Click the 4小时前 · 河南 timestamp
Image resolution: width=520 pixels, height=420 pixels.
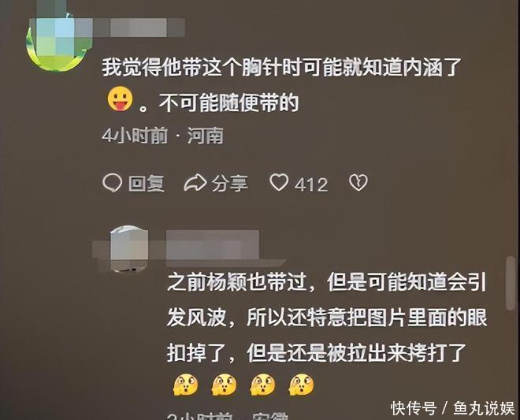coord(162,136)
